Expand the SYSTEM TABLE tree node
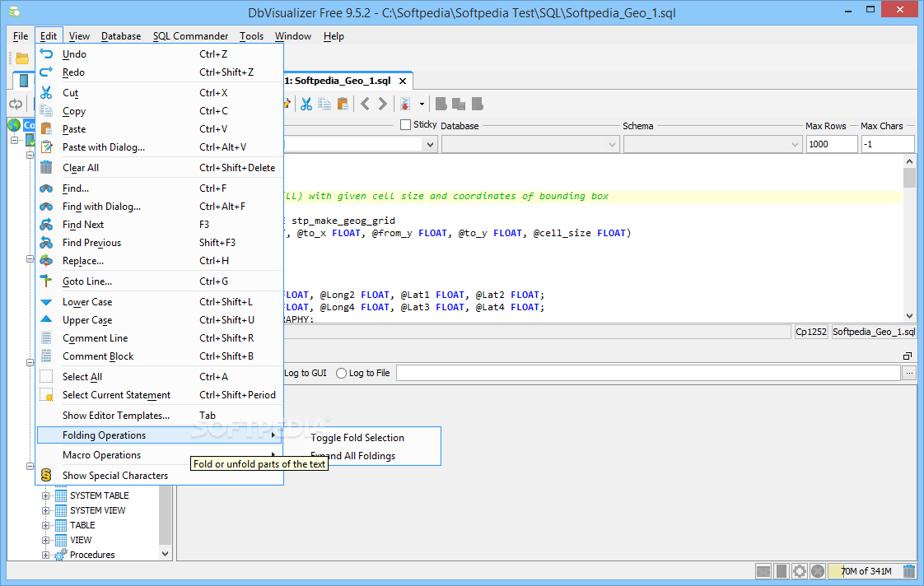 (x=45, y=495)
